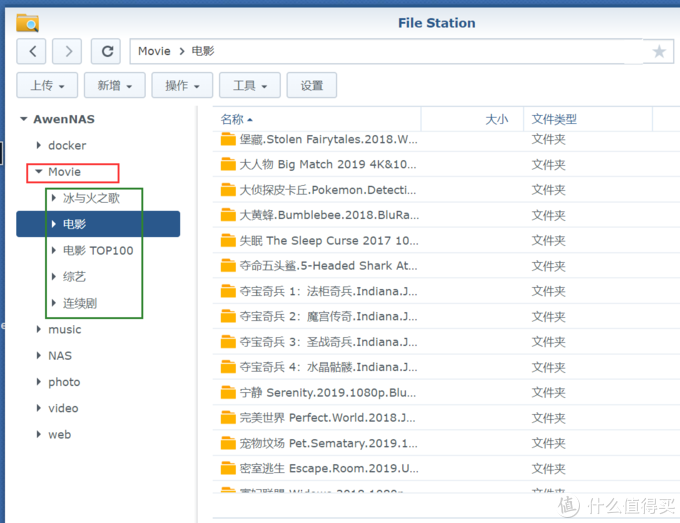Expand the 连续剧 subfolder arrow
Viewport: 680px width, 523px height.
tap(54, 303)
